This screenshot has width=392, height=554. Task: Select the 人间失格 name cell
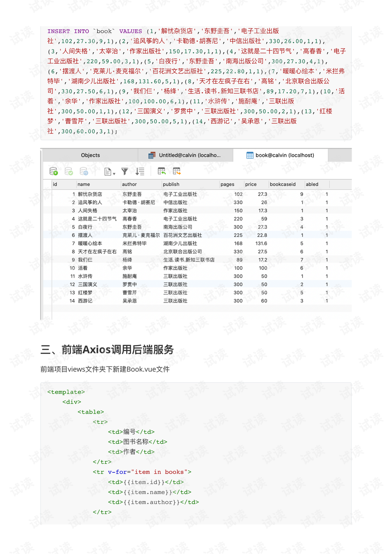coord(87,211)
